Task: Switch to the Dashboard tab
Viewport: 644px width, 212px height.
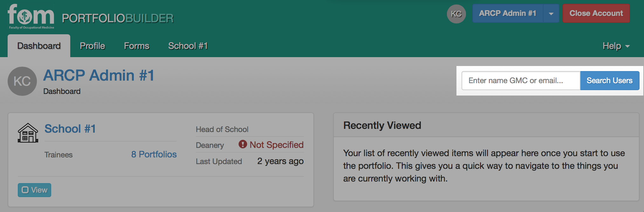Action: pyautogui.click(x=39, y=46)
